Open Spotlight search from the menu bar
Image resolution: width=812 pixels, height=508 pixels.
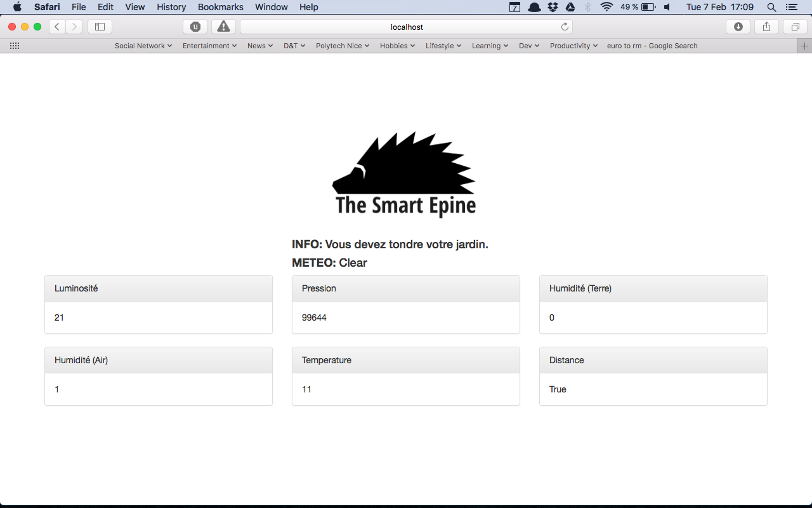click(771, 7)
